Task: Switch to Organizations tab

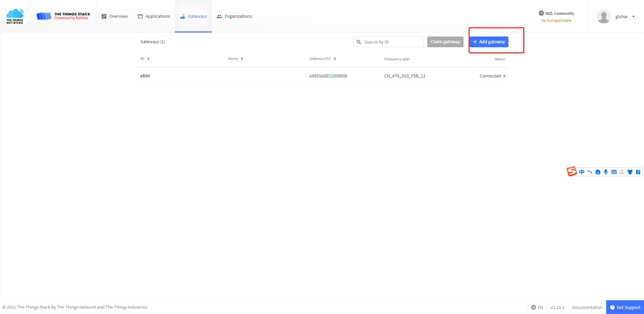Action: coord(234,16)
